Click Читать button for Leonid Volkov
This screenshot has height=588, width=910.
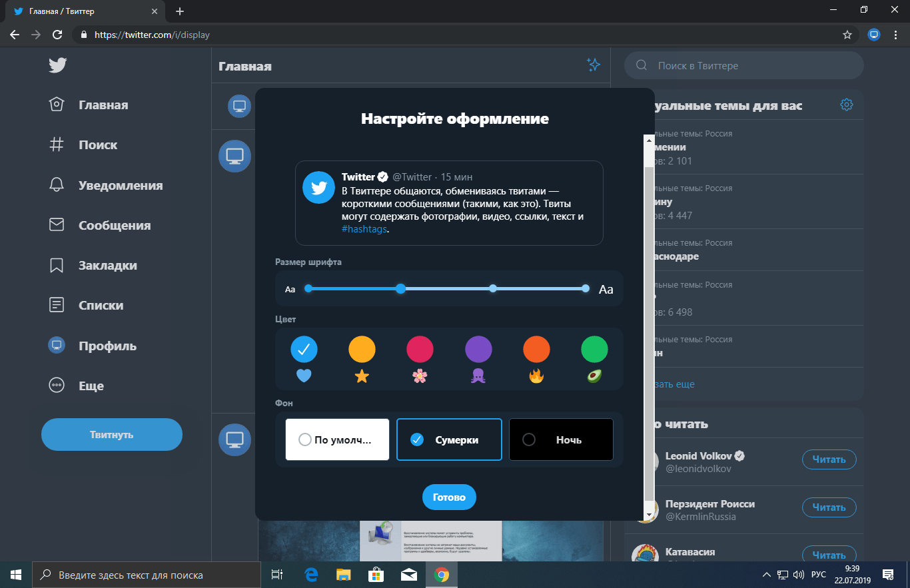[829, 459]
